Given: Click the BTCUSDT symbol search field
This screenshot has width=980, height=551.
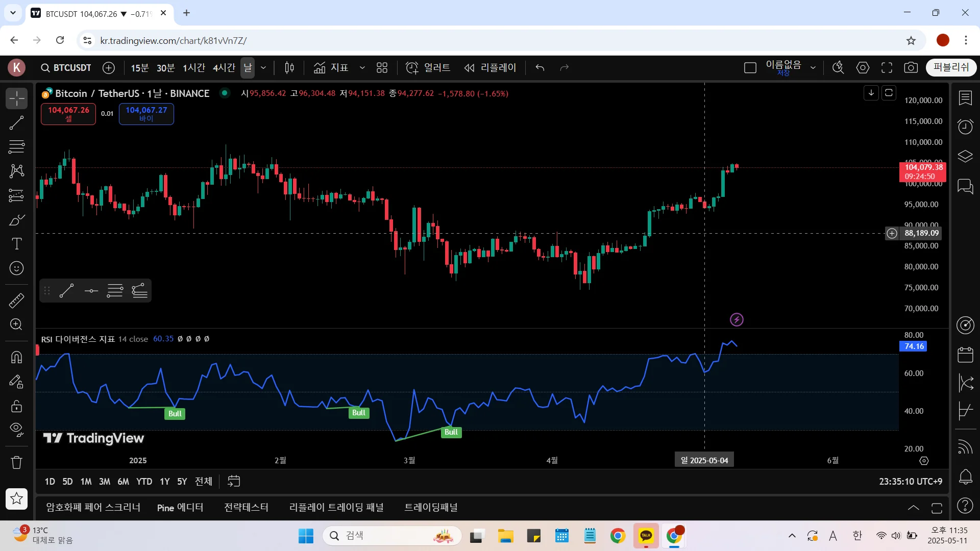Looking at the screenshot, I should point(66,68).
